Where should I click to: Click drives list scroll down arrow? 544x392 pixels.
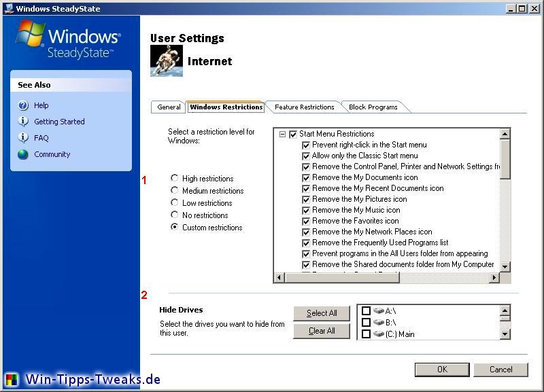(x=505, y=334)
